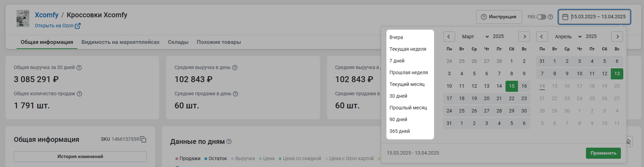Toggle the Продажи series in the chart legend
This screenshot has height=167, width=644.
coord(188,158)
